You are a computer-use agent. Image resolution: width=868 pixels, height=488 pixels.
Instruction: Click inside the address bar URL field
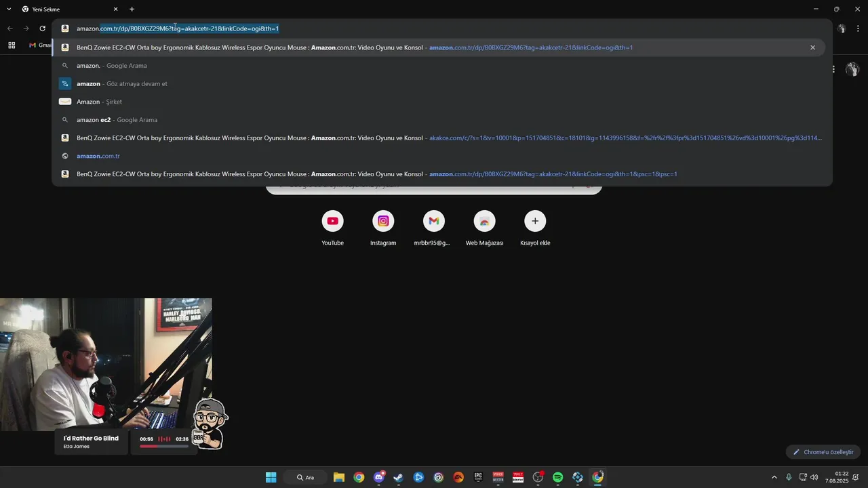[x=441, y=28]
